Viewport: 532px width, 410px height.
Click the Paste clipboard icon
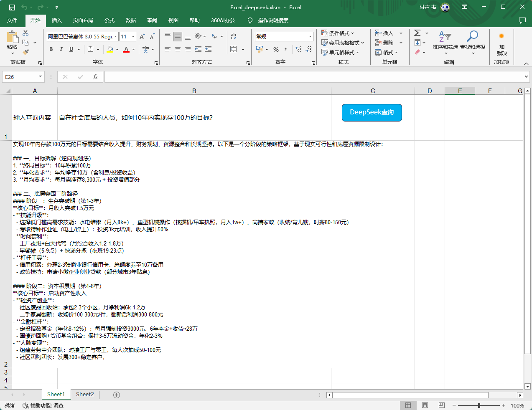pos(12,37)
